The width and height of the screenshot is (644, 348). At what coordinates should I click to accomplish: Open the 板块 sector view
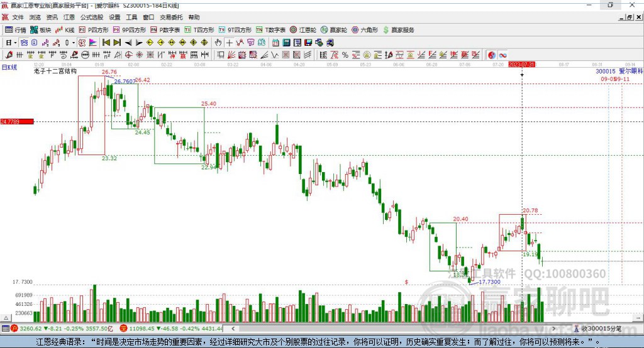click(41, 30)
